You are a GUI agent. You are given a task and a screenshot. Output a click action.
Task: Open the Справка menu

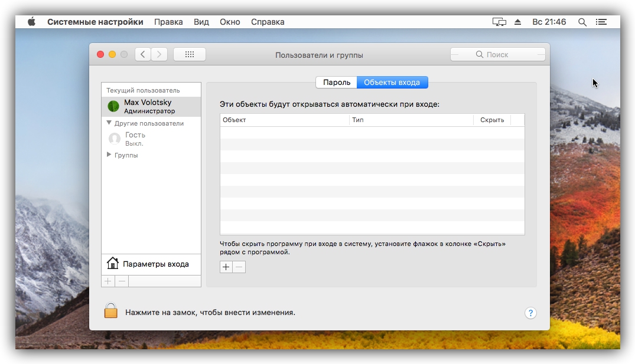coord(268,22)
